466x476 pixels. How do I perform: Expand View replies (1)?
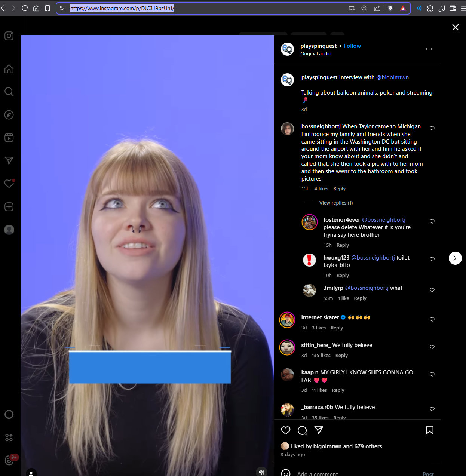(x=336, y=203)
